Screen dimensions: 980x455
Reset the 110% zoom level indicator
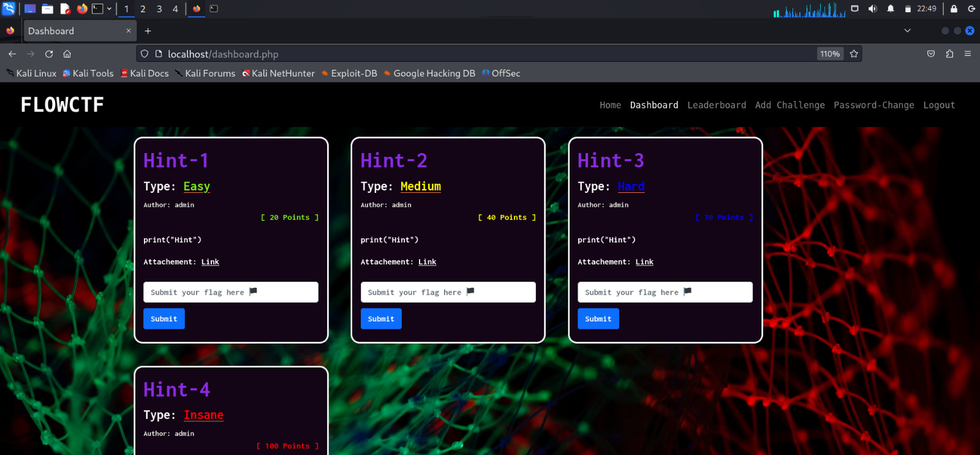(x=830, y=54)
